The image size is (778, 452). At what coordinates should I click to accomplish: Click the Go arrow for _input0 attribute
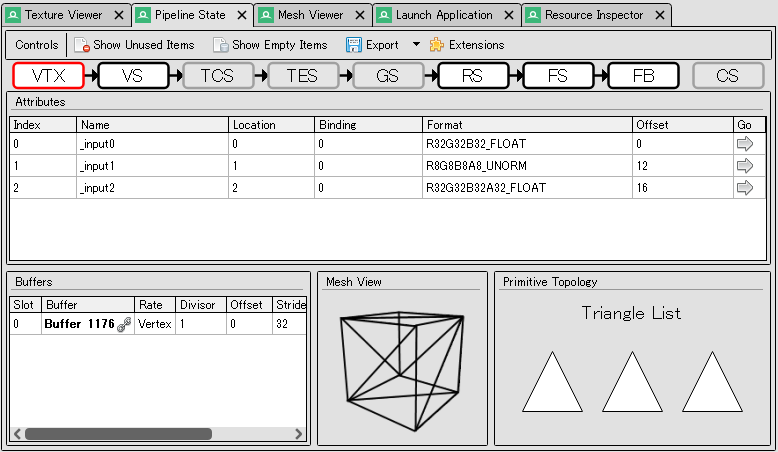pyautogui.click(x=745, y=144)
